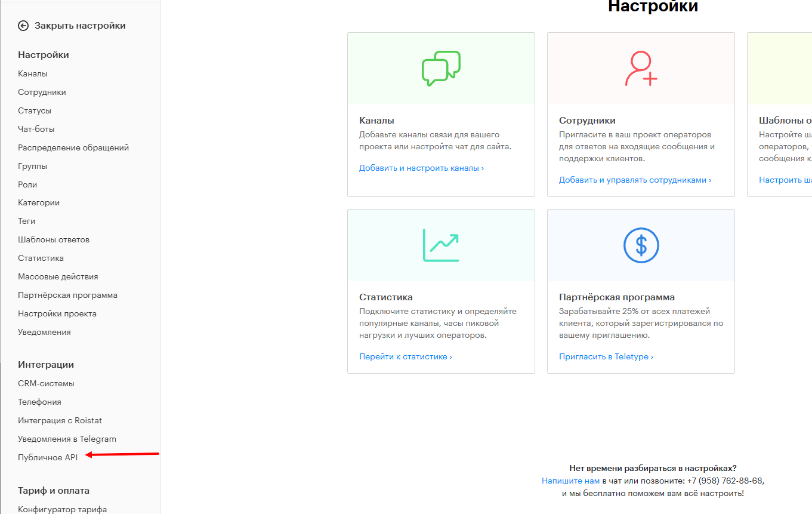Follow the Добавить и настроить каналы link
Image resolution: width=812 pixels, height=514 pixels.
421,168
